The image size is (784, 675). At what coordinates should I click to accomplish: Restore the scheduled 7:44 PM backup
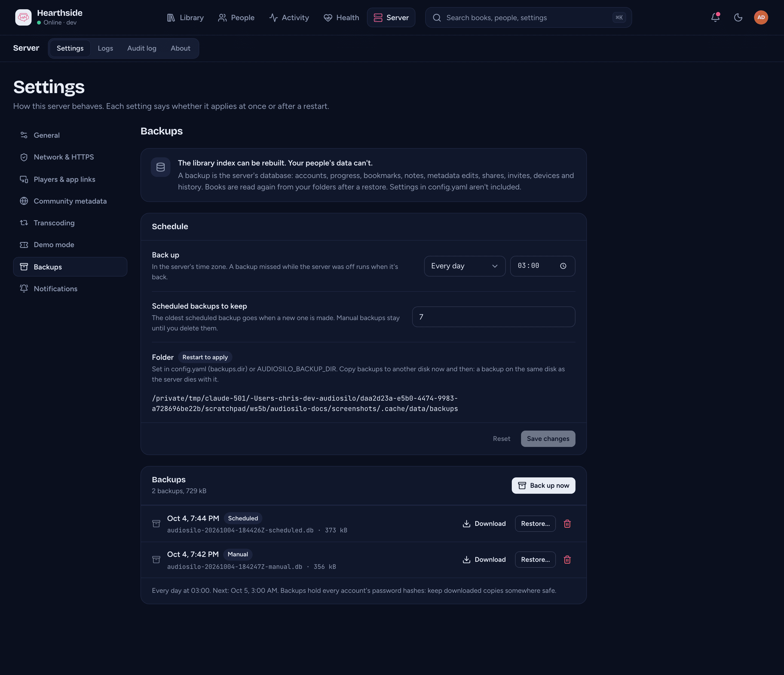[535, 524]
